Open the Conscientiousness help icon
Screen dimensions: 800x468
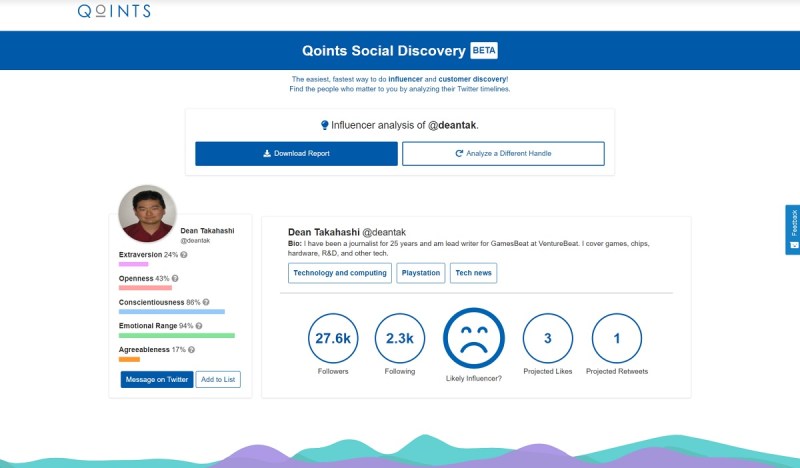[x=206, y=302]
